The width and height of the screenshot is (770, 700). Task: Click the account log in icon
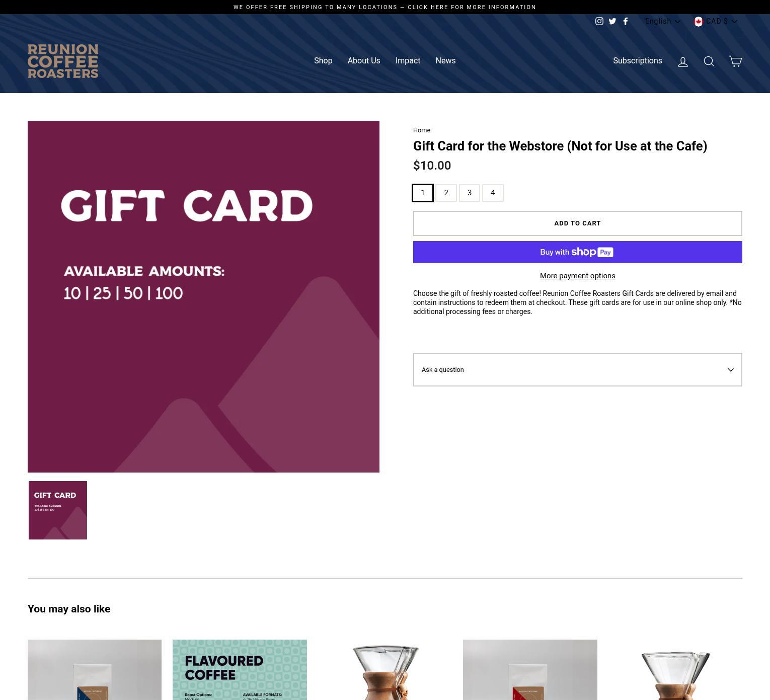(682, 61)
